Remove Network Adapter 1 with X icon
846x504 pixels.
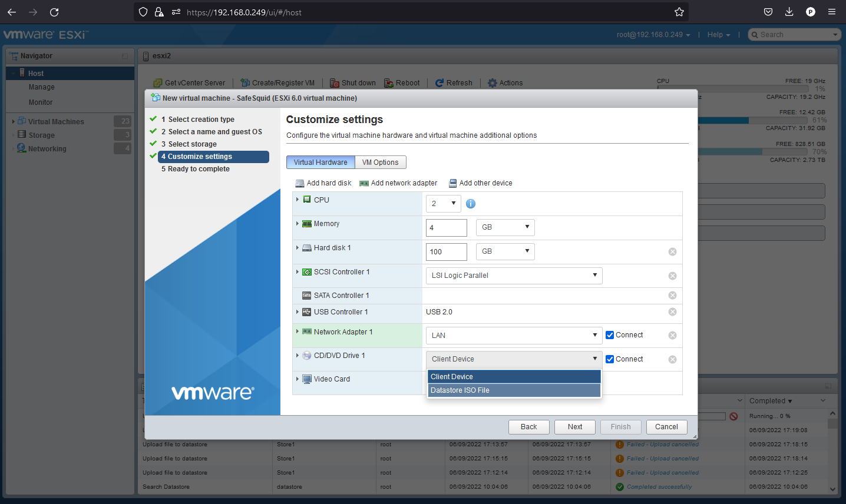[x=672, y=336]
